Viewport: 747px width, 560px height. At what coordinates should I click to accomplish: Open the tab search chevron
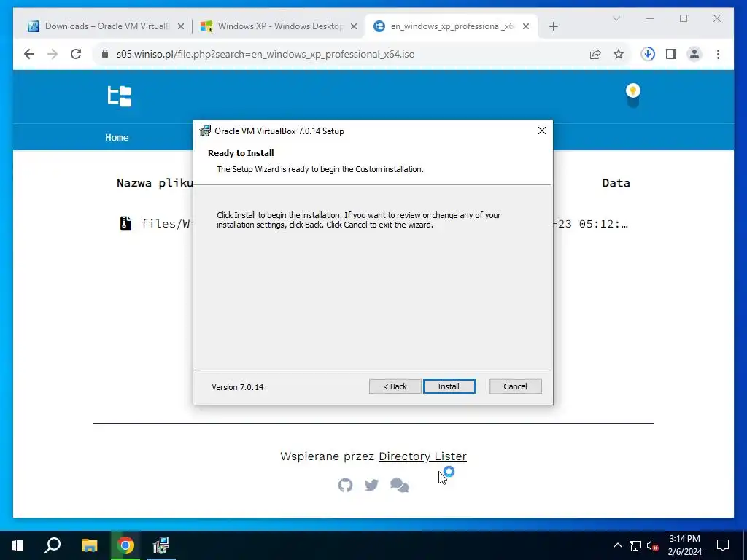point(616,18)
